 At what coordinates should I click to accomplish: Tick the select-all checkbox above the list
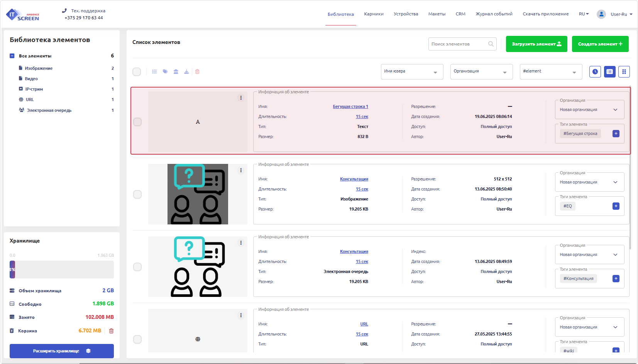tap(137, 72)
